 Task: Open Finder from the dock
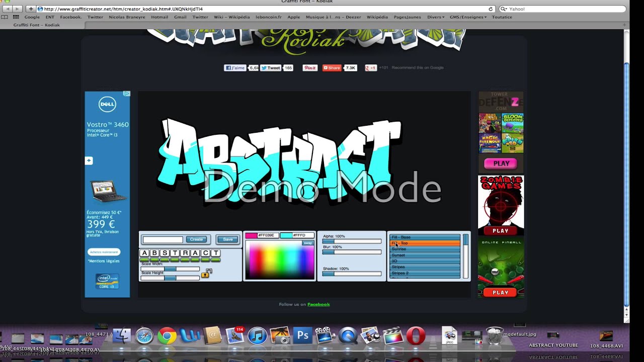tap(121, 335)
